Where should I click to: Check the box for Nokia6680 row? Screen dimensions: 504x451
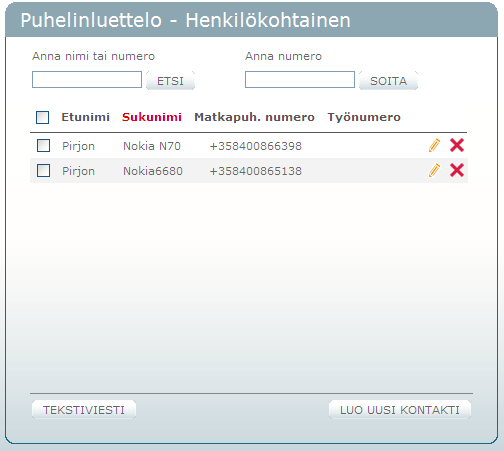43,171
